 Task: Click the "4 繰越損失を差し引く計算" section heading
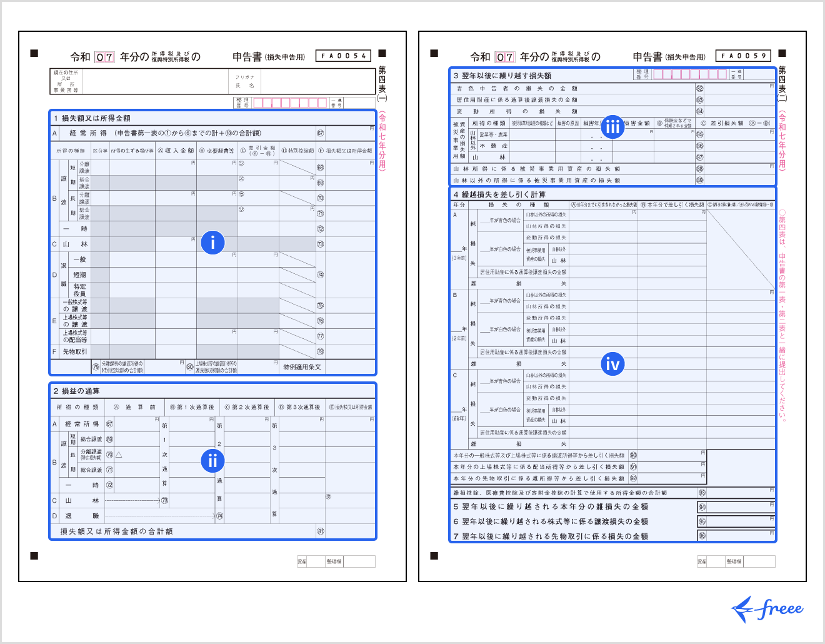(499, 194)
